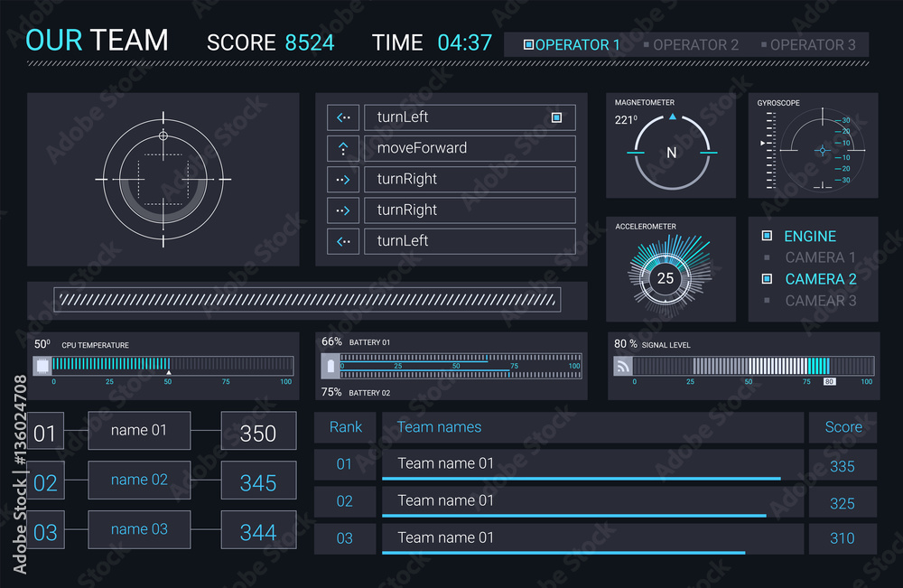Disable the CAMERA 2 checkbox
903x588 pixels.
pos(767,279)
